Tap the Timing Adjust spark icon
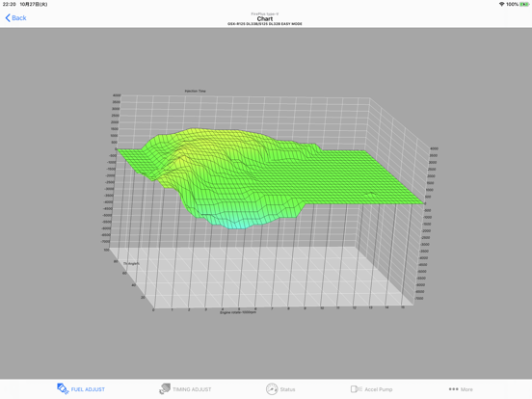 coord(165,388)
